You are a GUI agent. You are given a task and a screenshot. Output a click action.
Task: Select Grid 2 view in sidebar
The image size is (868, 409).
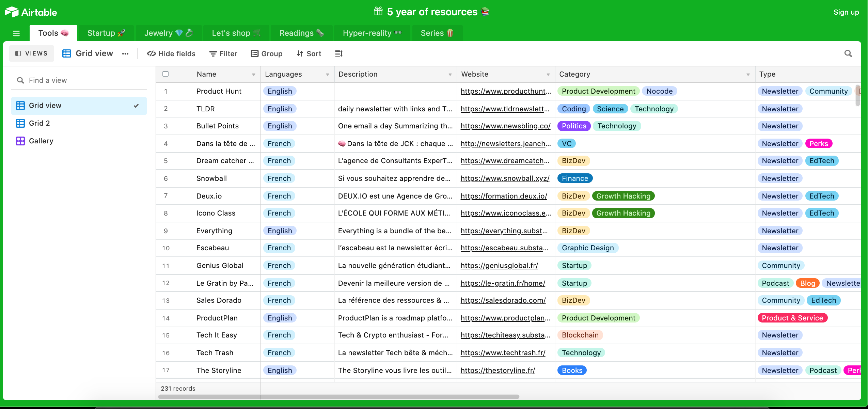tap(39, 123)
